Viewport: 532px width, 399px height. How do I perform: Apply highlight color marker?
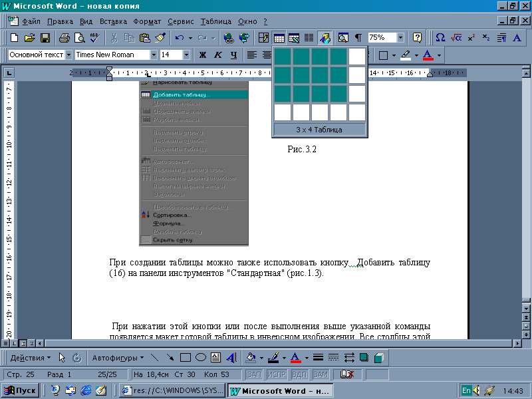click(x=406, y=55)
